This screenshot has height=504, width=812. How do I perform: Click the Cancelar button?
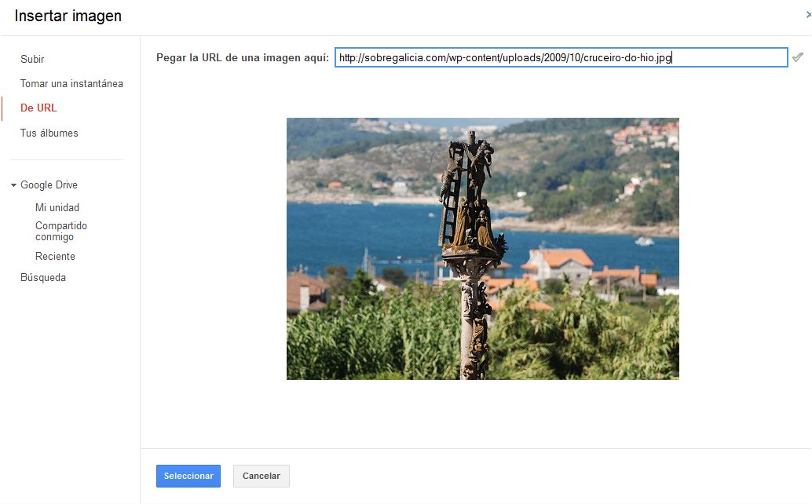click(262, 477)
